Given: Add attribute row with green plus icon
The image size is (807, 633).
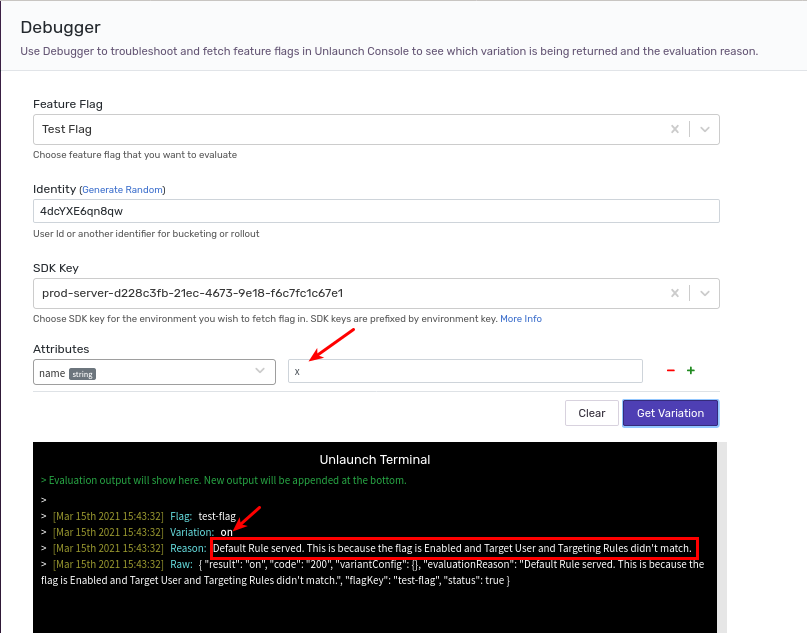Looking at the screenshot, I should pos(691,371).
